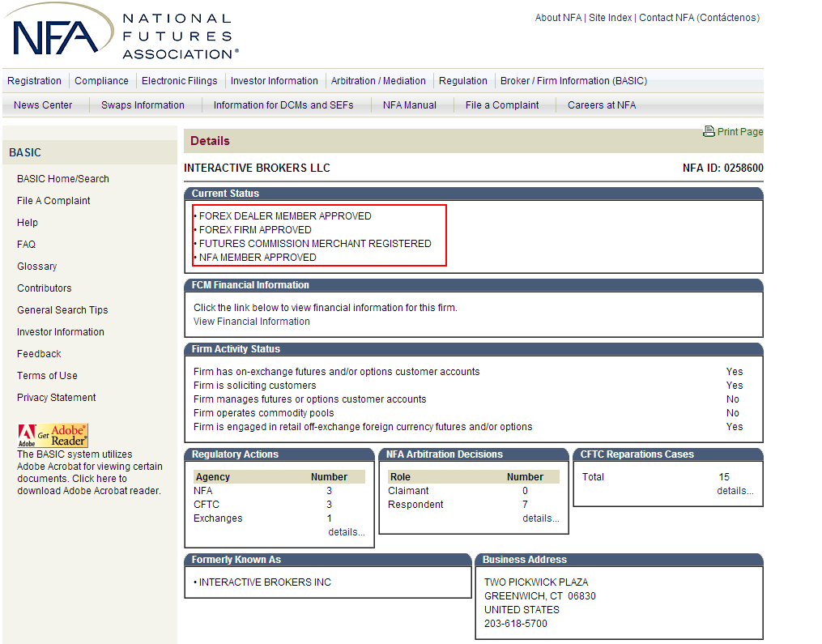Click the download Adobe Acrobat reader text
Image resolution: width=822 pixels, height=644 pixels.
pyautogui.click(x=88, y=491)
